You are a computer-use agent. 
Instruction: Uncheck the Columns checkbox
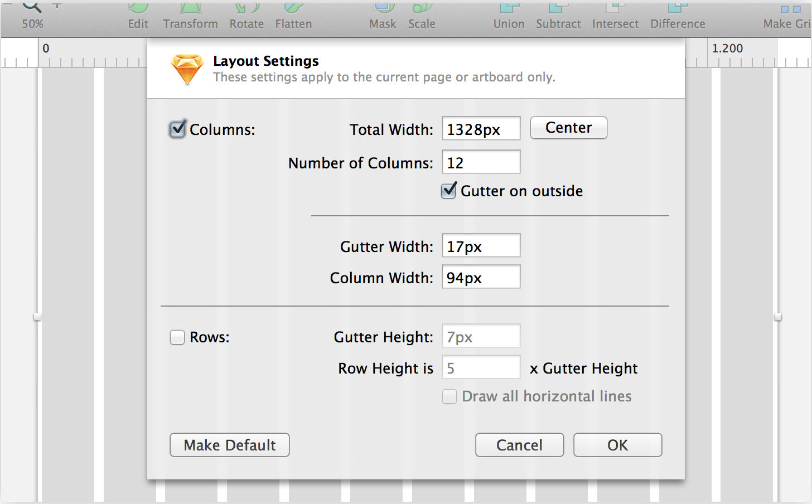point(177,129)
